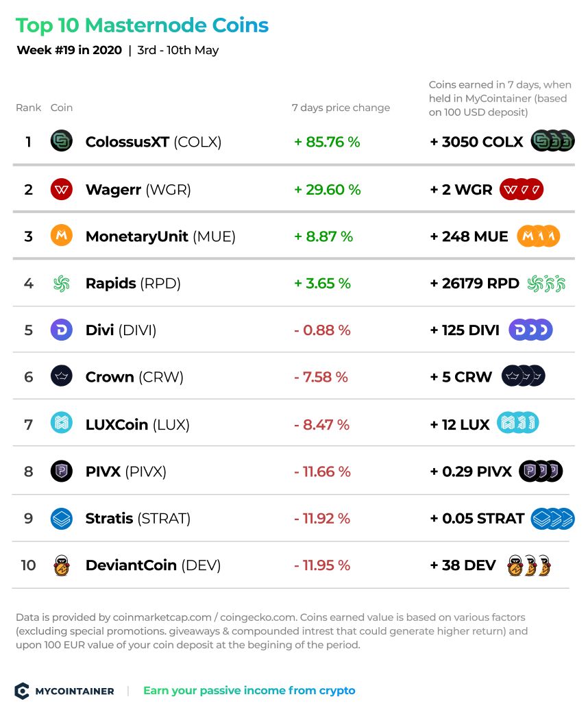
Task: Click the green Rapids swirl icon
Action: (62, 283)
